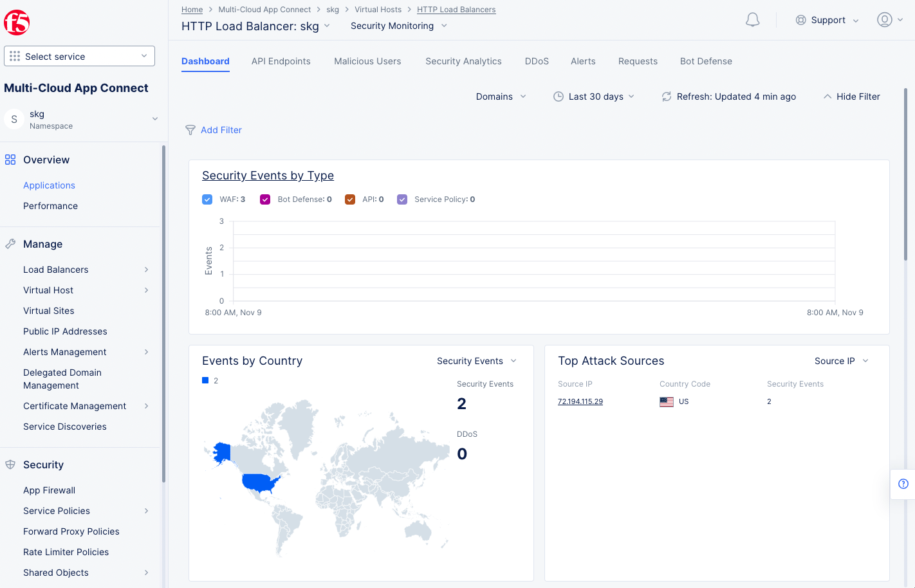Enable the API events checkbox

350,199
